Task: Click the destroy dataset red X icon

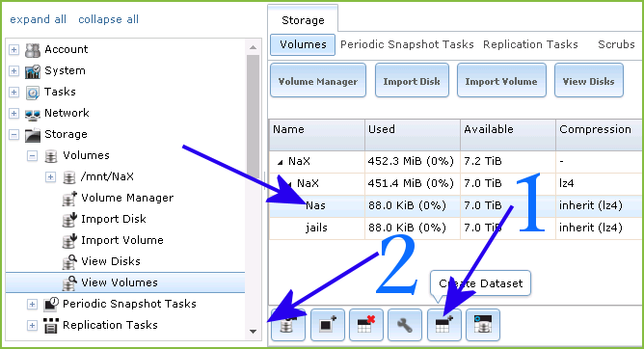Action: pyautogui.click(x=366, y=325)
